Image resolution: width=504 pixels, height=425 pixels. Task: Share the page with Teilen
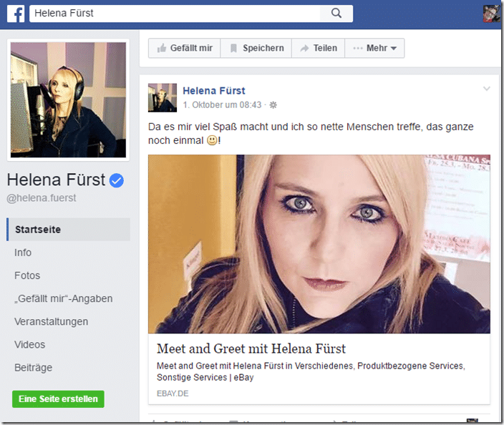[318, 48]
